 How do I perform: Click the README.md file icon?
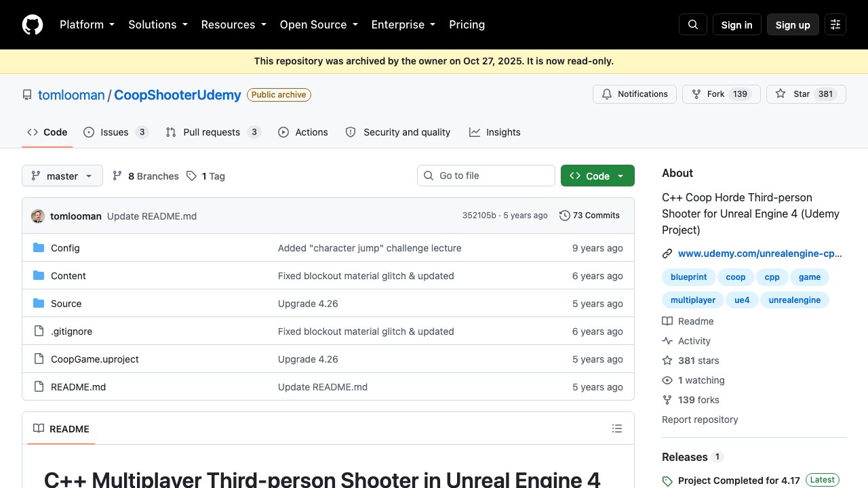pos(39,387)
